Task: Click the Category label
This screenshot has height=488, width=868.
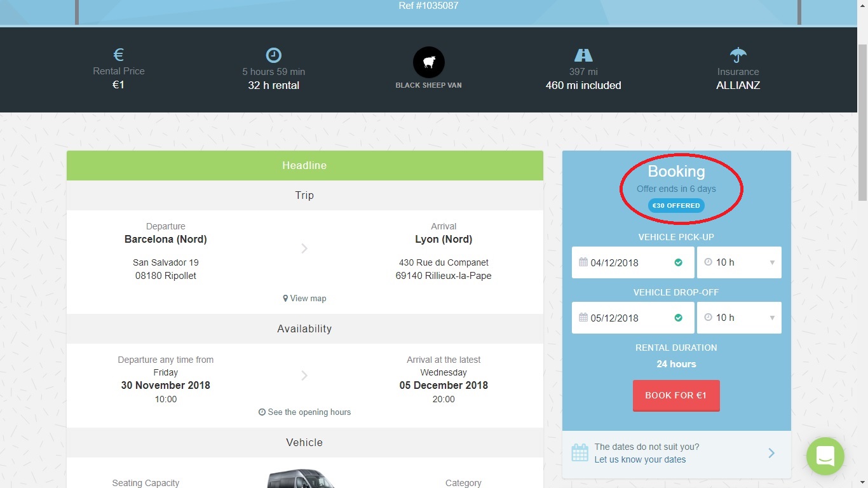Action: click(463, 483)
